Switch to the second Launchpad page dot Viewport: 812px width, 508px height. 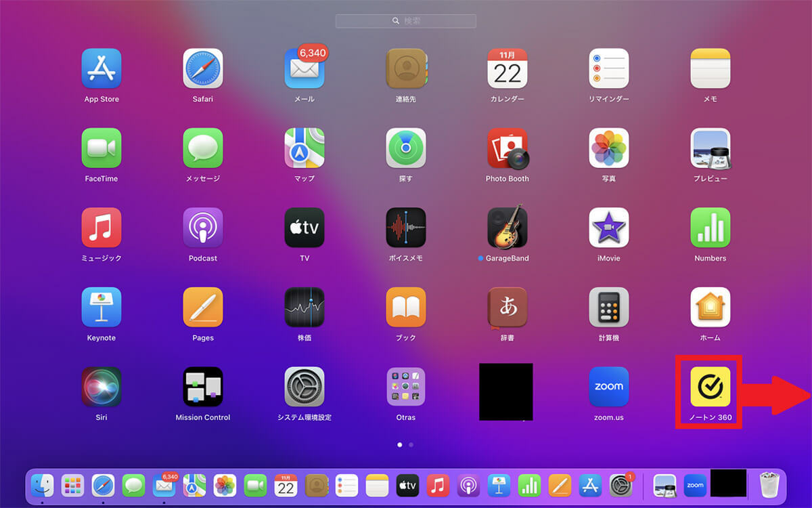pos(411,445)
